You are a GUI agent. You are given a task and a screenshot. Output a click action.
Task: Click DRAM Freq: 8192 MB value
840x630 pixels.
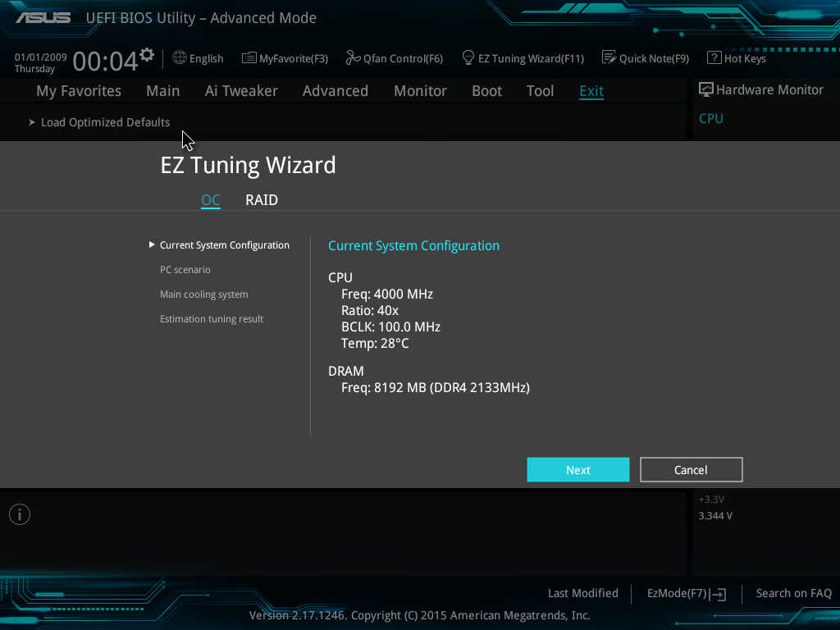tap(436, 388)
